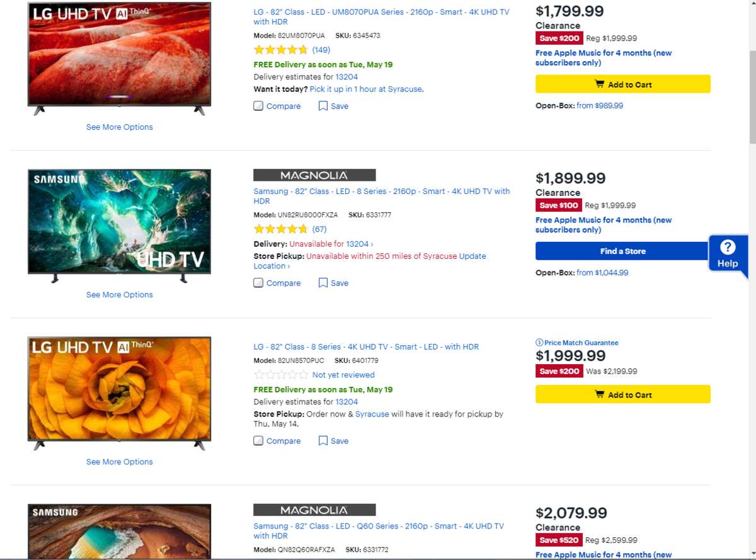
Task: Click star rating of LG UM8070PUA TV
Action: 280,50
